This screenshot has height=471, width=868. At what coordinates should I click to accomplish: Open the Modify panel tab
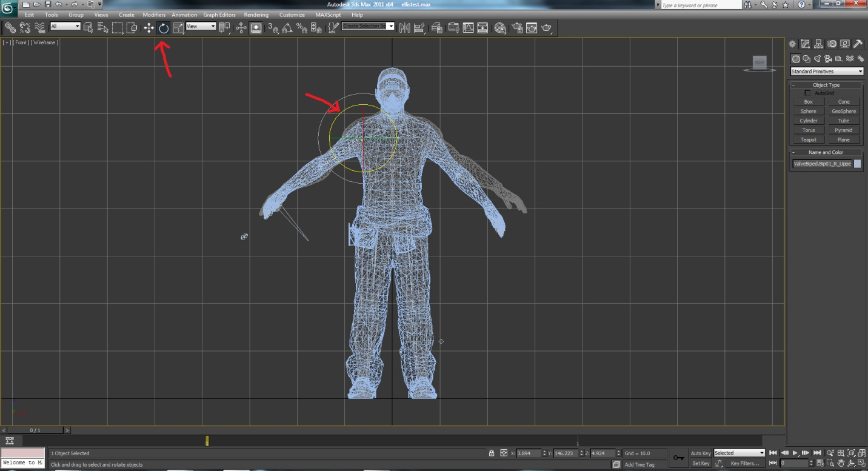click(805, 44)
